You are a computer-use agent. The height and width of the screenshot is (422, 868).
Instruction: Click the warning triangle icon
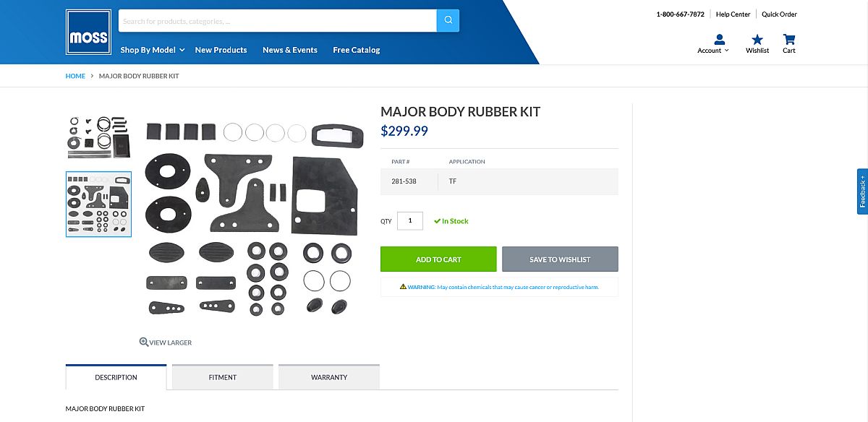pos(403,287)
